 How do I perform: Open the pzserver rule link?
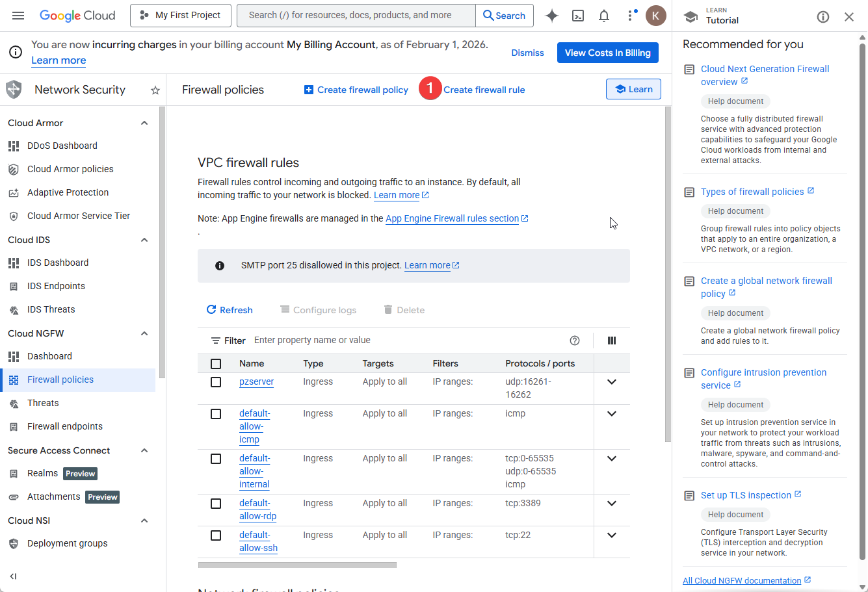coord(257,382)
